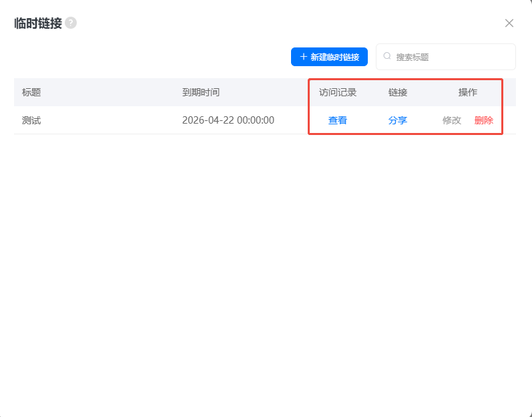Close the 临时链接 dialog
This screenshot has height=417, width=532.
click(509, 23)
